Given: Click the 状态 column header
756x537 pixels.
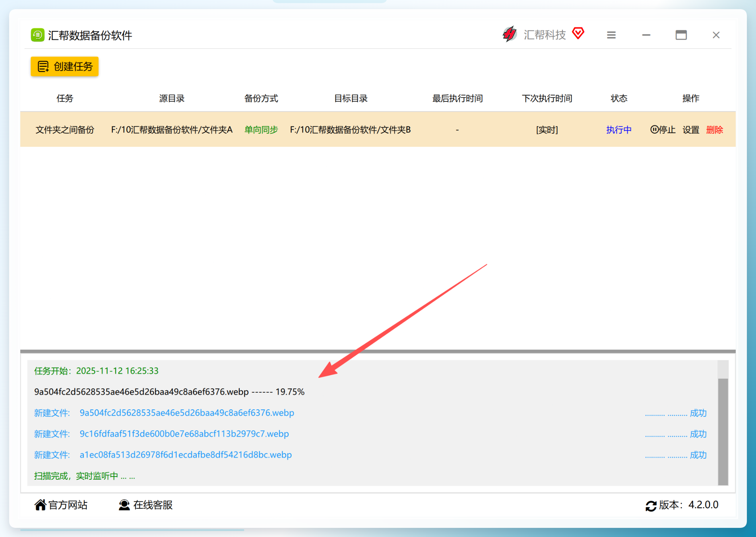Looking at the screenshot, I should pos(619,98).
